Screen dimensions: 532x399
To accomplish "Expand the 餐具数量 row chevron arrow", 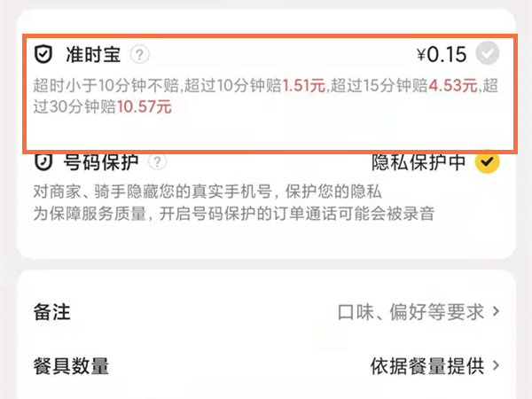I will 496,365.
